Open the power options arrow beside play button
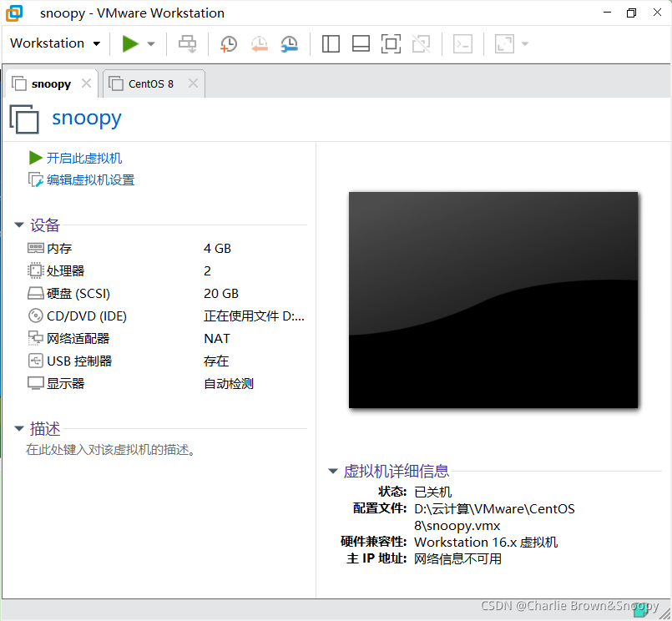672x621 pixels. click(151, 43)
